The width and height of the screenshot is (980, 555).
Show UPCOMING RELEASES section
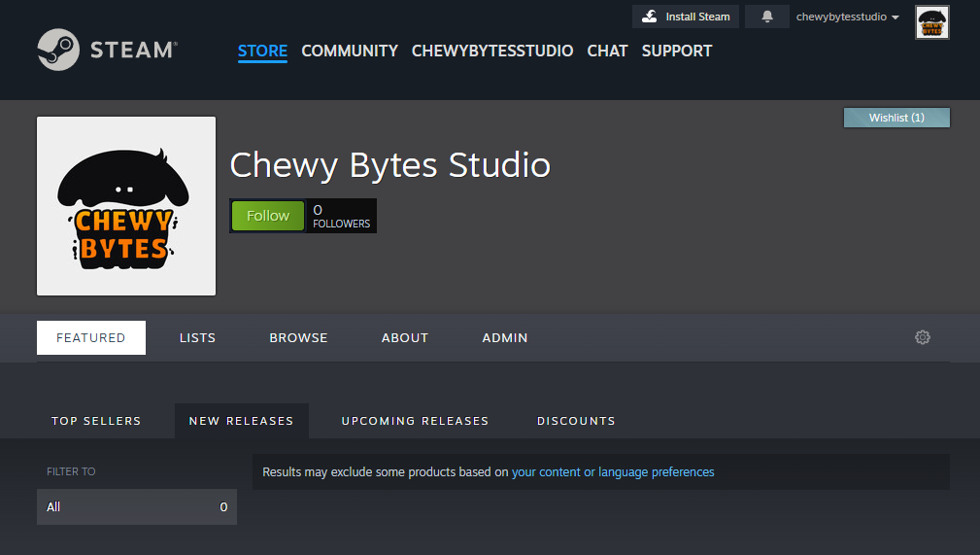click(x=415, y=421)
